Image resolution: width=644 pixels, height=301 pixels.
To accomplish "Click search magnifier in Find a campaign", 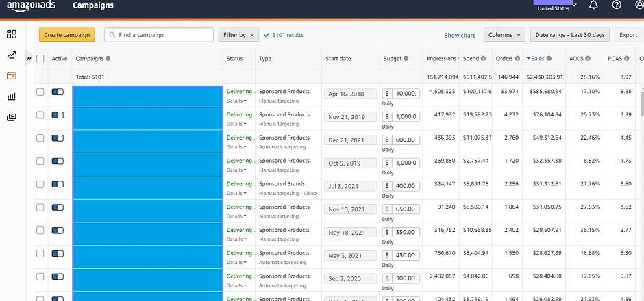I will (x=112, y=35).
